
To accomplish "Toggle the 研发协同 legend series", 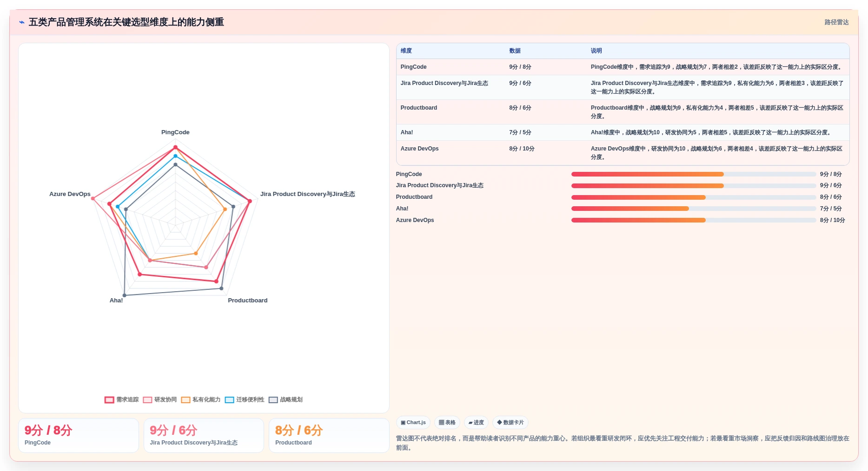I will (x=160, y=399).
